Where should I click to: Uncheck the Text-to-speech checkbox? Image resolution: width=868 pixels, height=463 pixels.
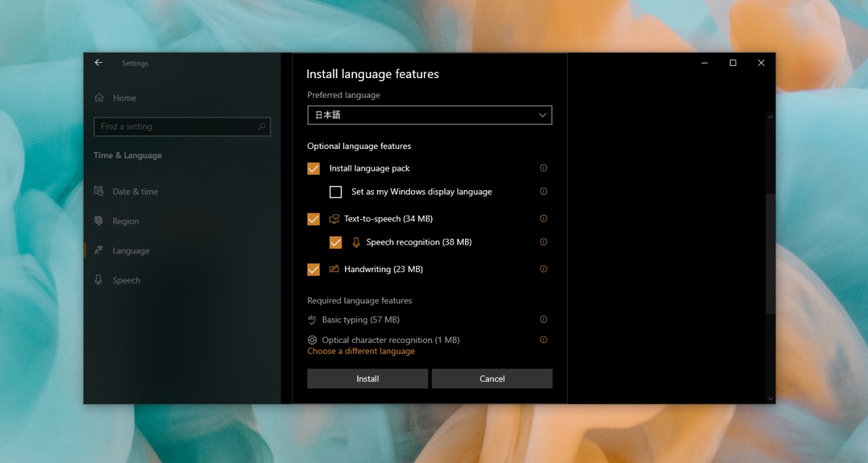(x=313, y=218)
